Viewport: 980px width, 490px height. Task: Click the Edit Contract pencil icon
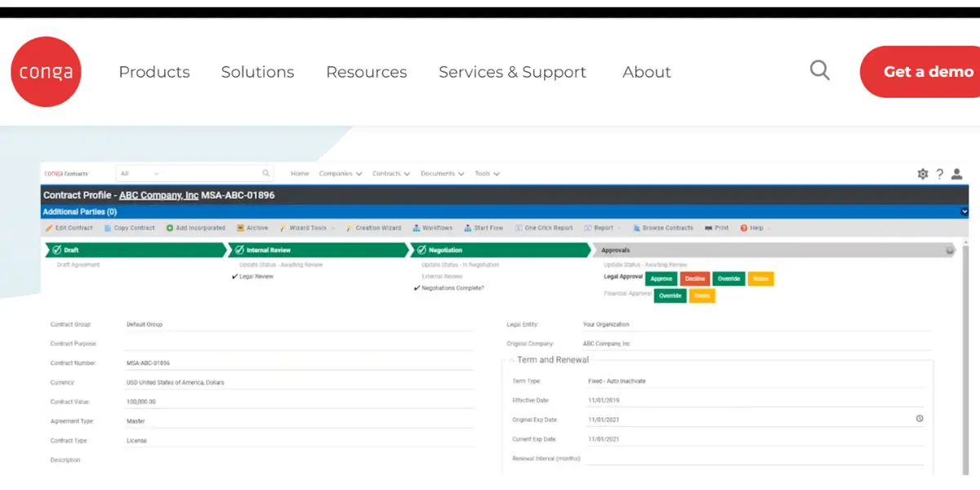coord(49,228)
